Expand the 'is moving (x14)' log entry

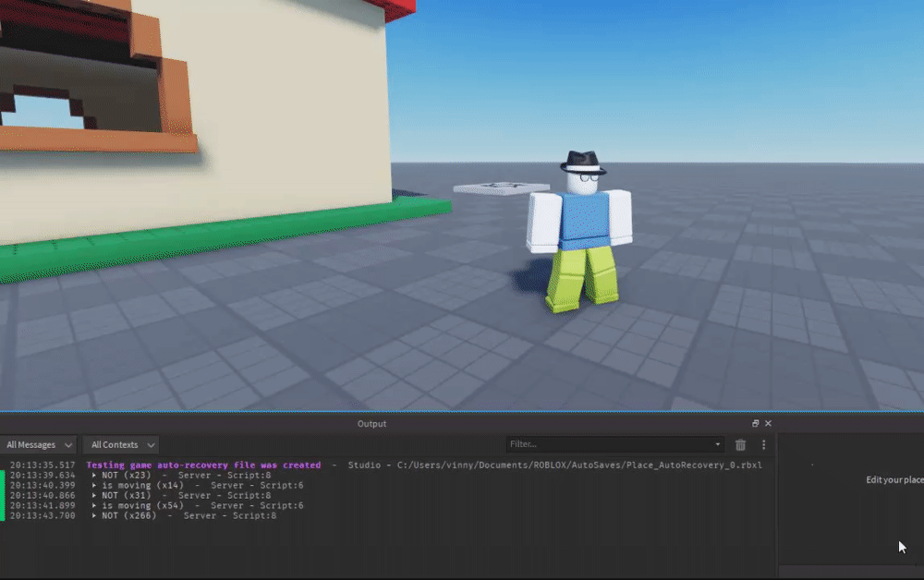[93, 485]
